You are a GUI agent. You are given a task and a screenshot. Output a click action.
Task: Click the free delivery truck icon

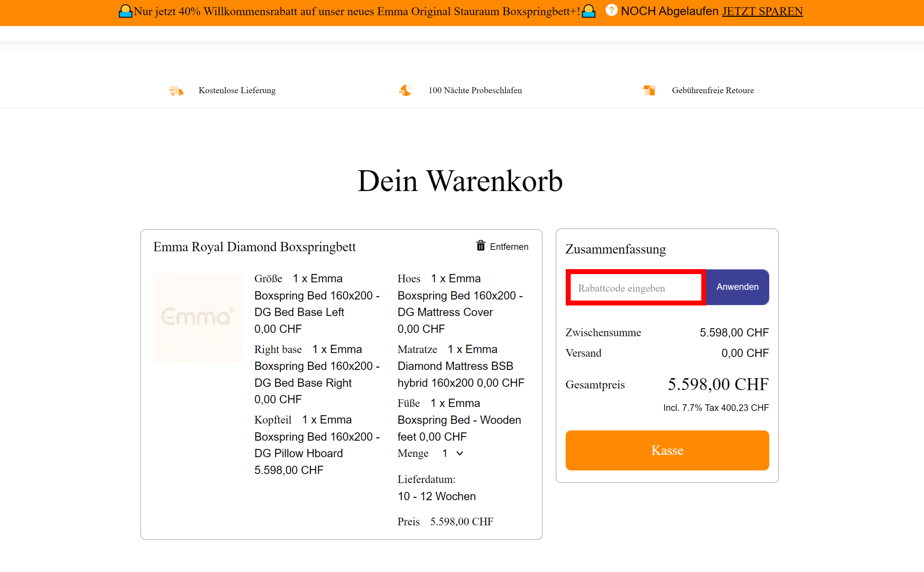[176, 91]
